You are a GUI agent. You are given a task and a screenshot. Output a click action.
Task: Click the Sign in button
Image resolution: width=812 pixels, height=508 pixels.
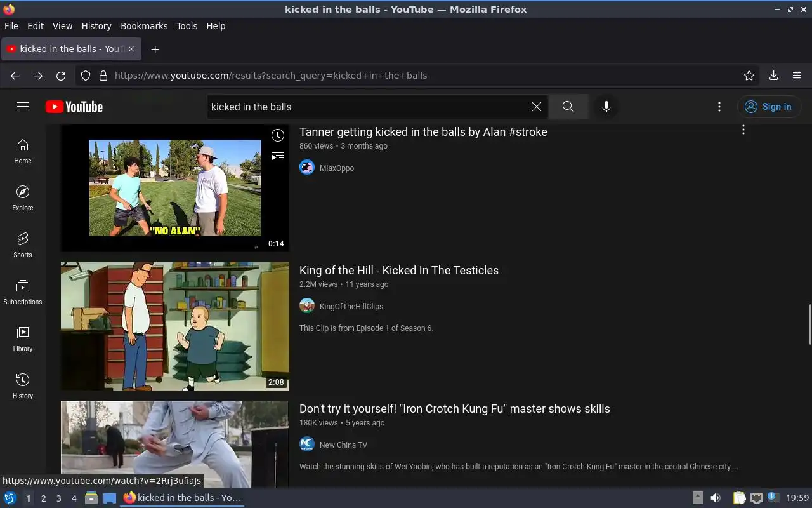pyautogui.click(x=768, y=107)
